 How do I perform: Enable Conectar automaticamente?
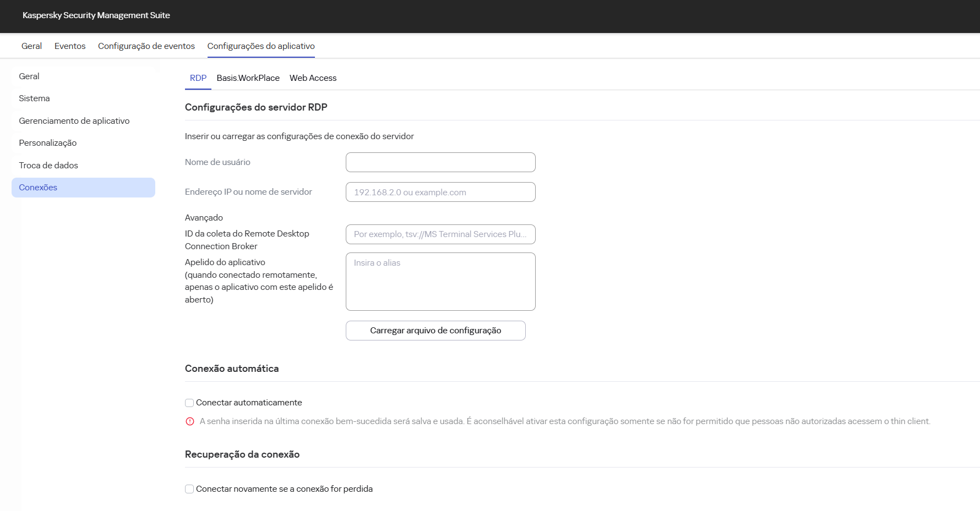click(x=189, y=403)
